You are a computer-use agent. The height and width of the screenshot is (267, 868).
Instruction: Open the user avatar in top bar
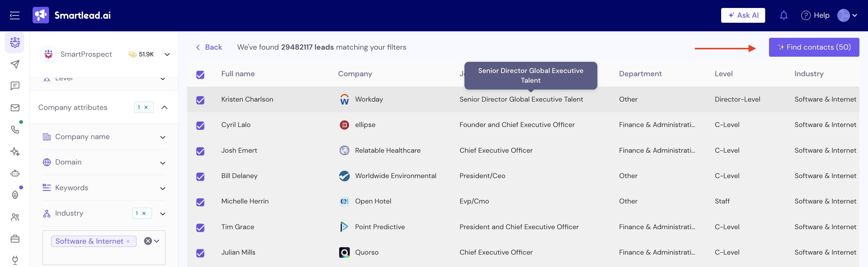pos(843,15)
